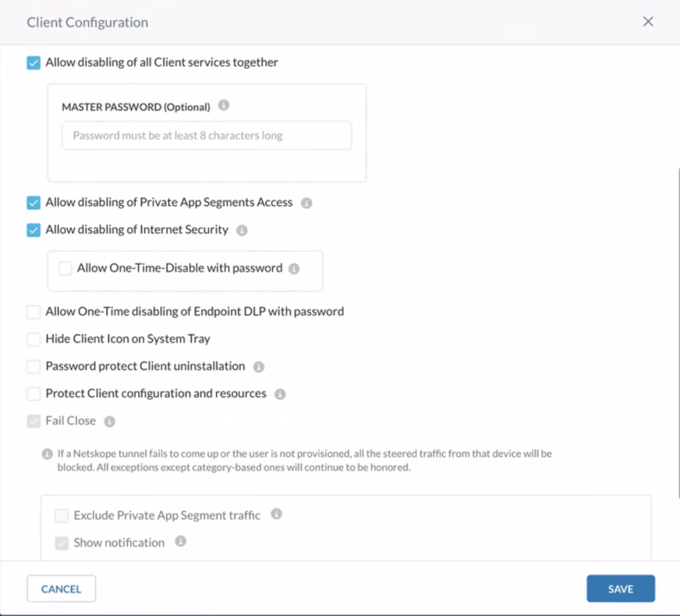Show info for One-Time-Disable with password
680x616 pixels.
pos(294,269)
